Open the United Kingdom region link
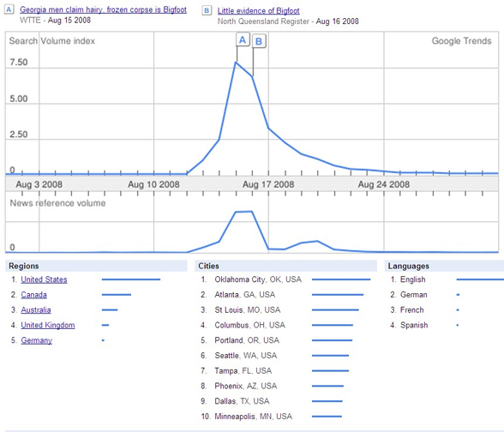The width and height of the screenshot is (504, 432). (x=48, y=325)
